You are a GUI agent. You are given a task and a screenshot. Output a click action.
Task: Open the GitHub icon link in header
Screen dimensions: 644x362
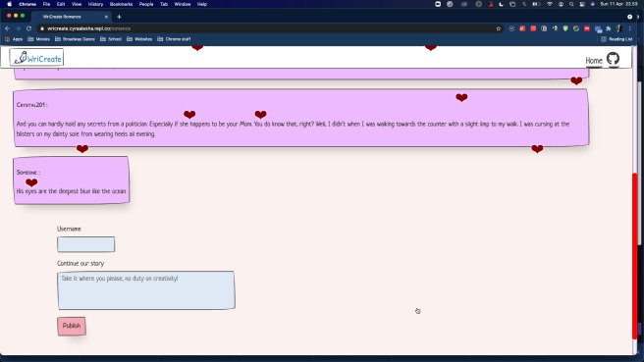613,59
